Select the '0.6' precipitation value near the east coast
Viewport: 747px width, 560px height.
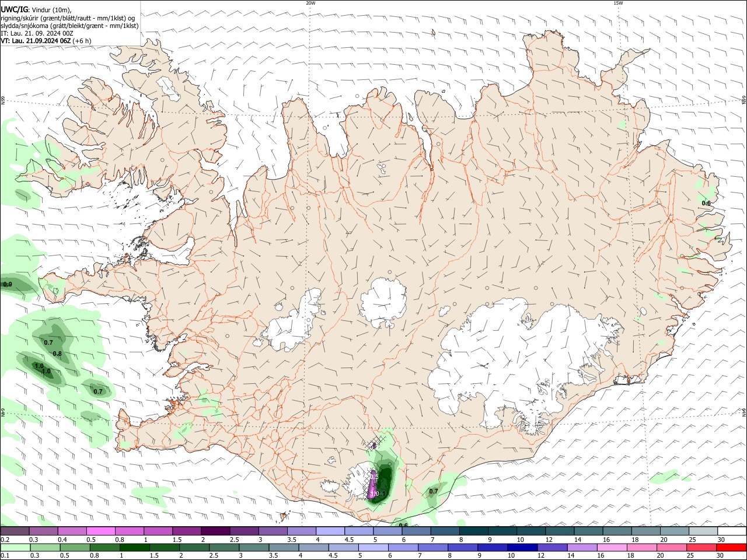pos(706,204)
